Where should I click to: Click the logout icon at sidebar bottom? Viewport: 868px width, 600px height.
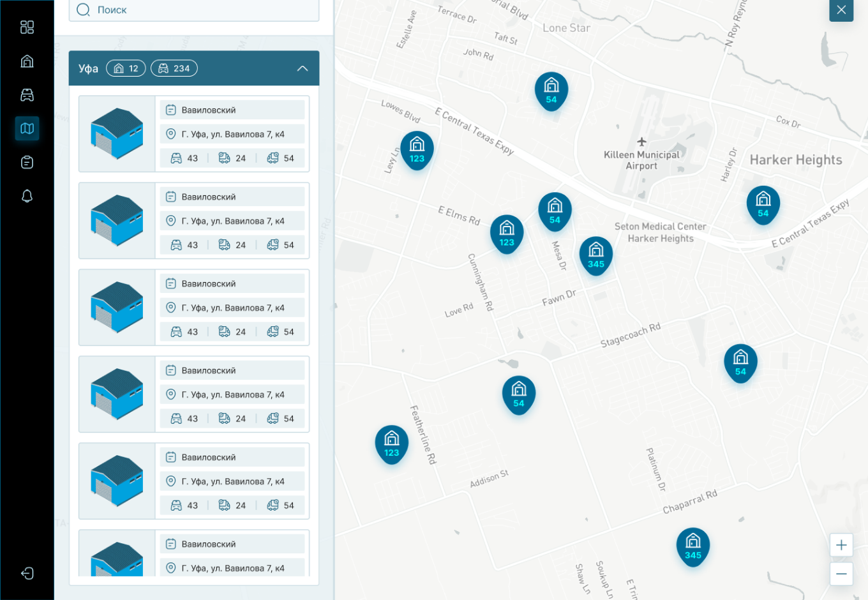(x=27, y=573)
